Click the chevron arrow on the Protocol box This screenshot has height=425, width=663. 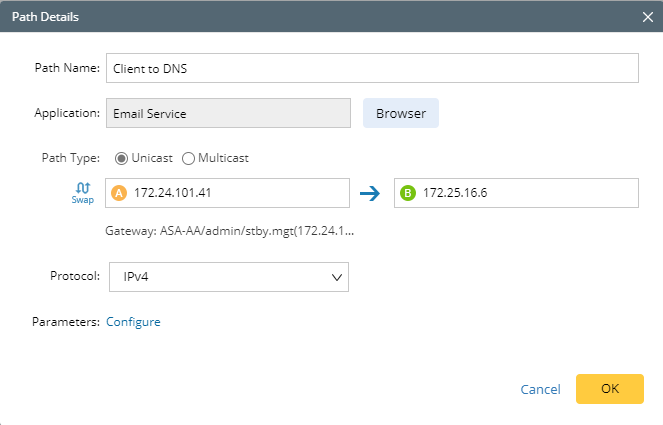336,277
